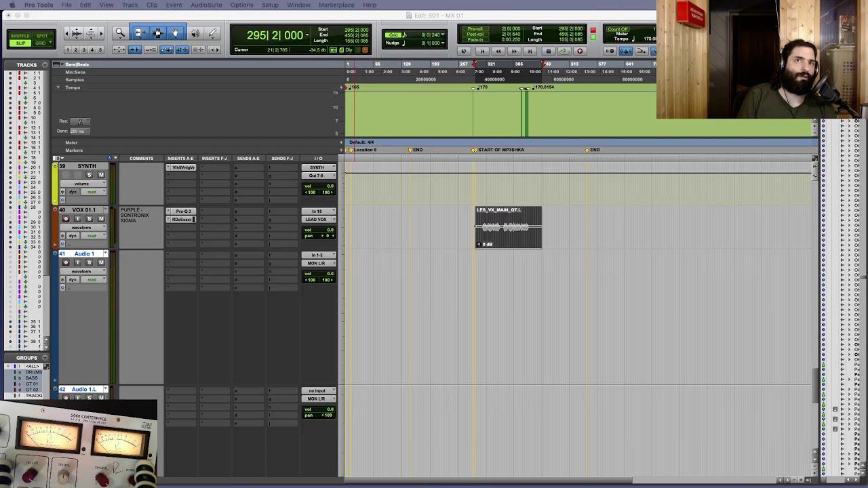Open Tracks list dropdown menu
The width and height of the screenshot is (868, 488).
[45, 65]
